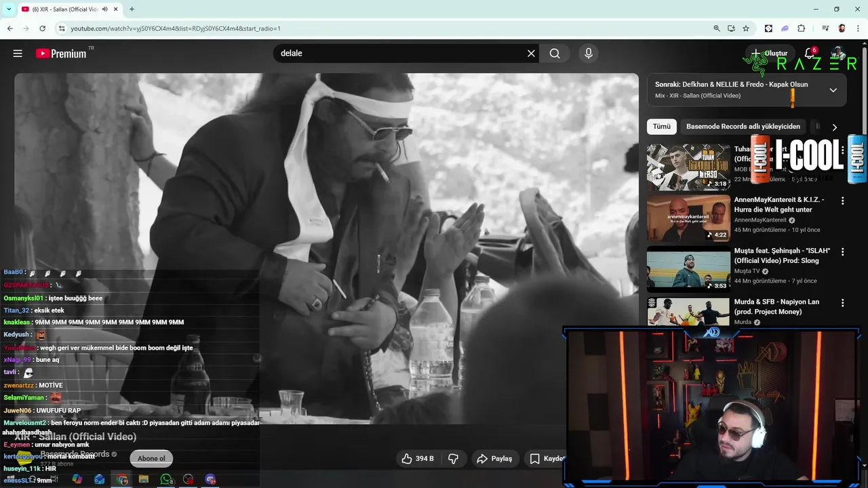Open Muşta TV channel link
Screen dimensions: 868x488
click(747, 271)
